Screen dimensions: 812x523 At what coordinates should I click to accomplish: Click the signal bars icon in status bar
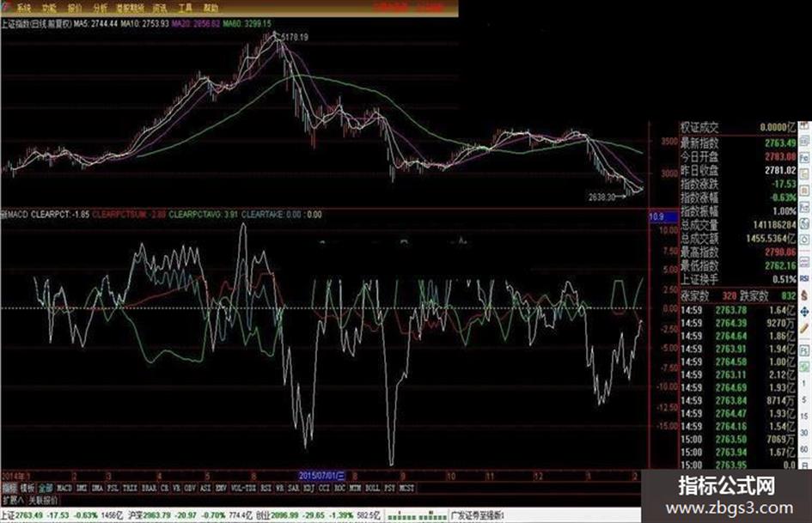[x=417, y=516]
